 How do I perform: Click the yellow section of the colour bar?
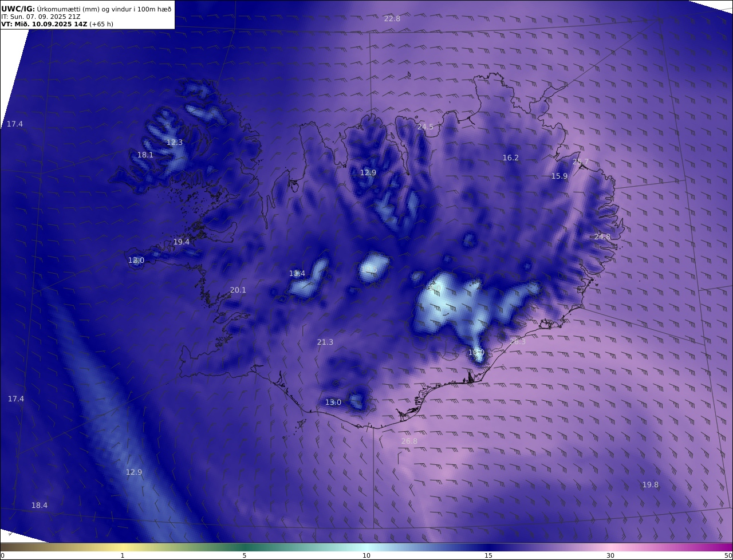tap(123, 547)
